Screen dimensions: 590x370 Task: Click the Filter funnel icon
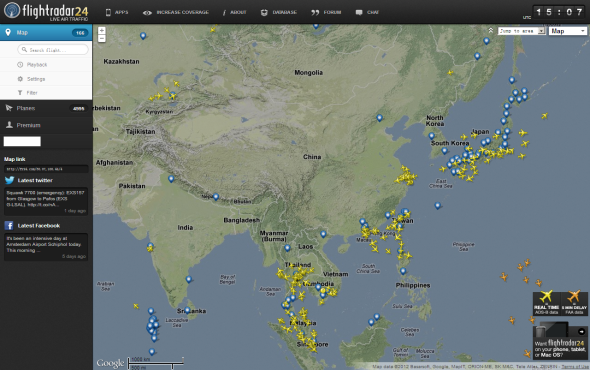pyautogui.click(x=20, y=93)
